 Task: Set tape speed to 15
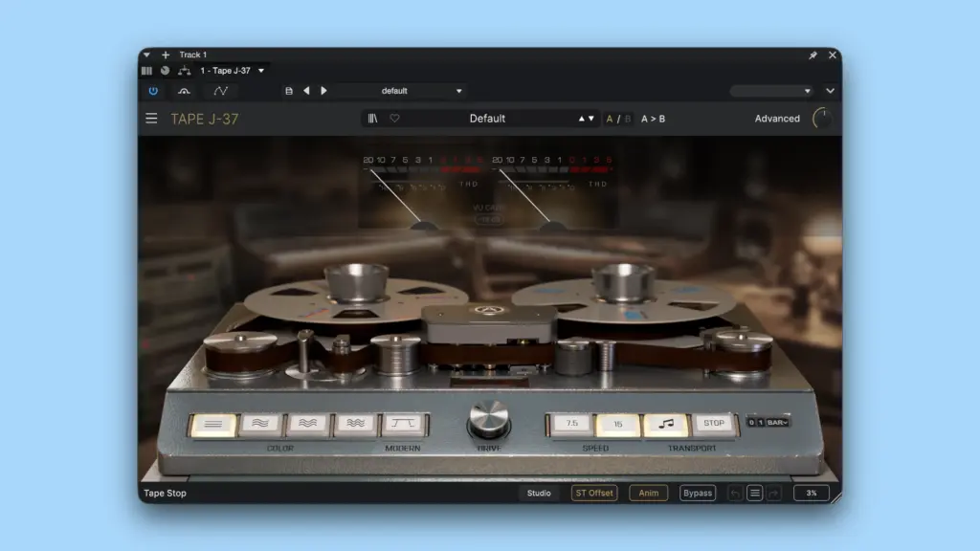tap(617, 424)
